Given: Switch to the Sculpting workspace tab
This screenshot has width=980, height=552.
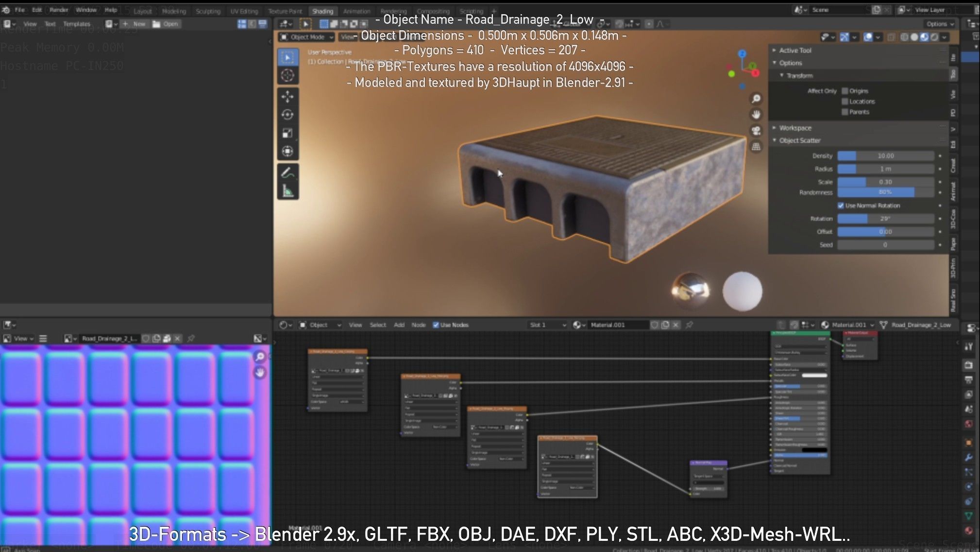Looking at the screenshot, I should [208, 11].
